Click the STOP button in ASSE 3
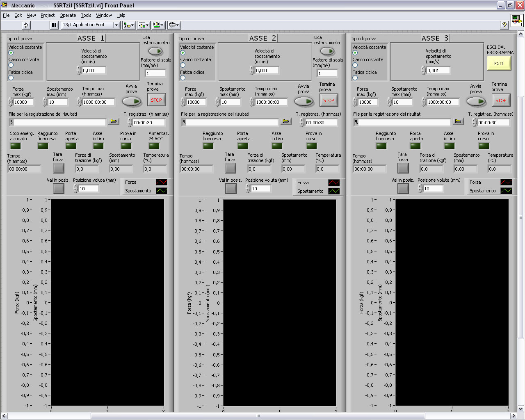This screenshot has width=525, height=420. tap(501, 100)
